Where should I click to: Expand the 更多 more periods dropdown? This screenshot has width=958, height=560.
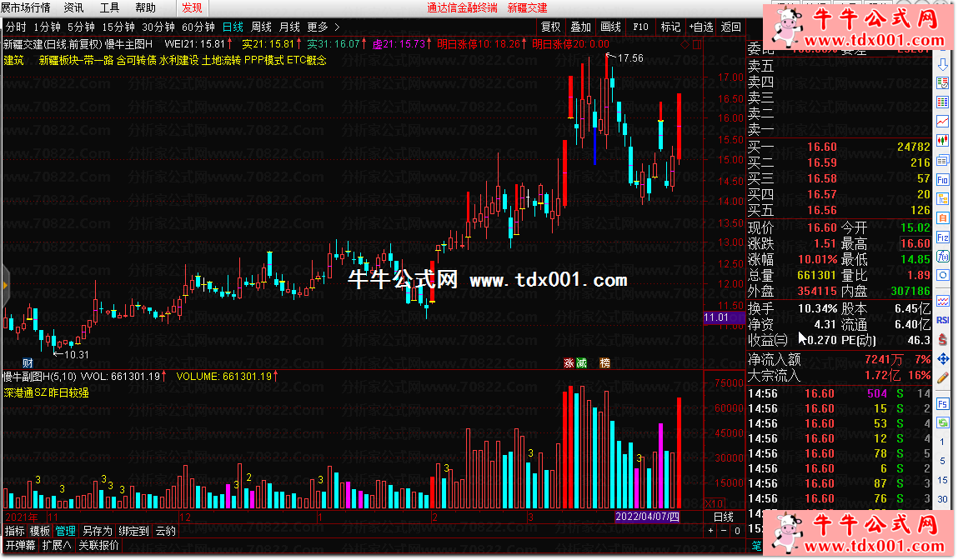(x=324, y=27)
